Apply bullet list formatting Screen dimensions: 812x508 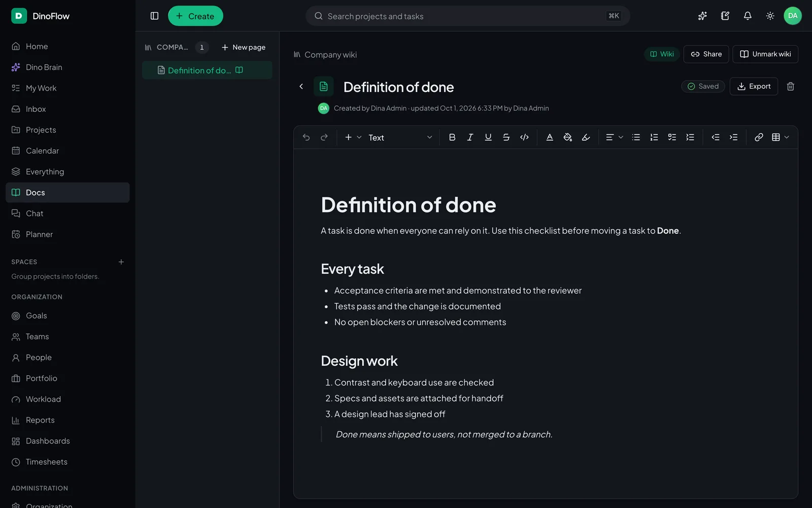(636, 137)
